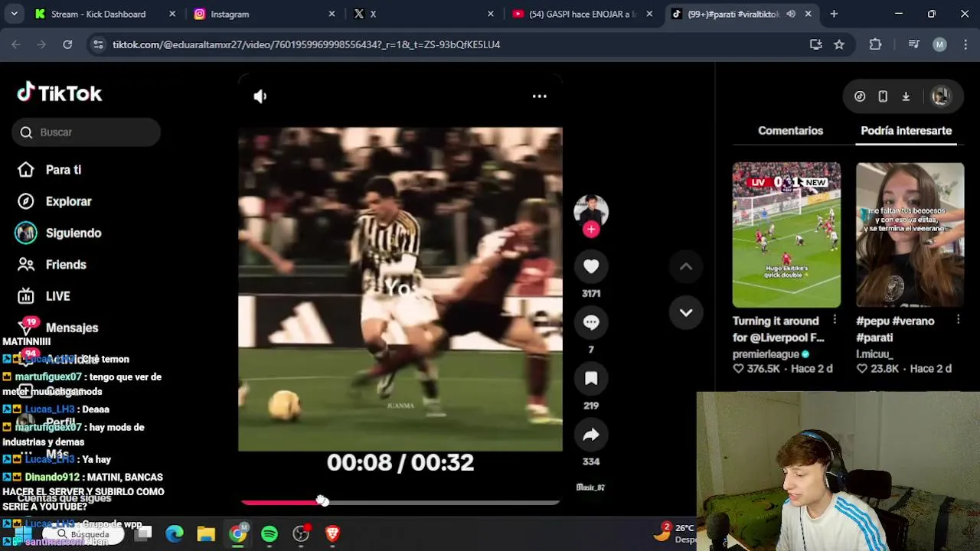The width and height of the screenshot is (980, 551).
Task: Click the TikTok logo
Action: click(60, 93)
